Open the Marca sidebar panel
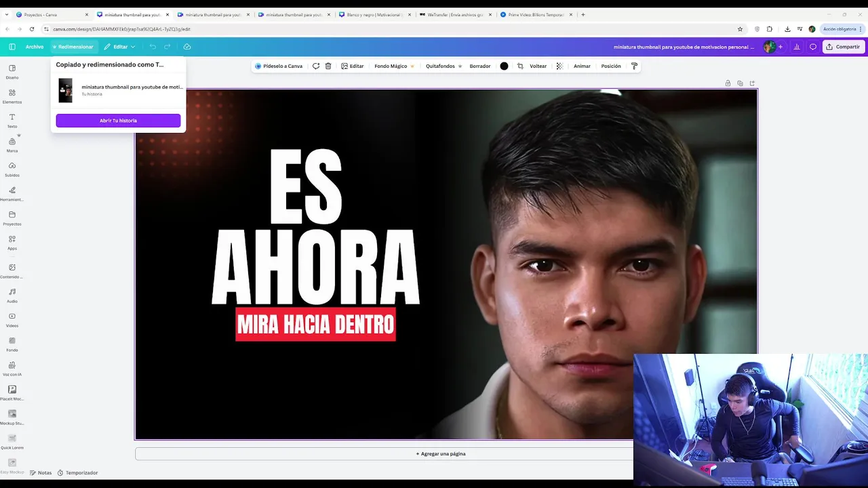Image resolution: width=868 pixels, height=488 pixels. pos(12,144)
